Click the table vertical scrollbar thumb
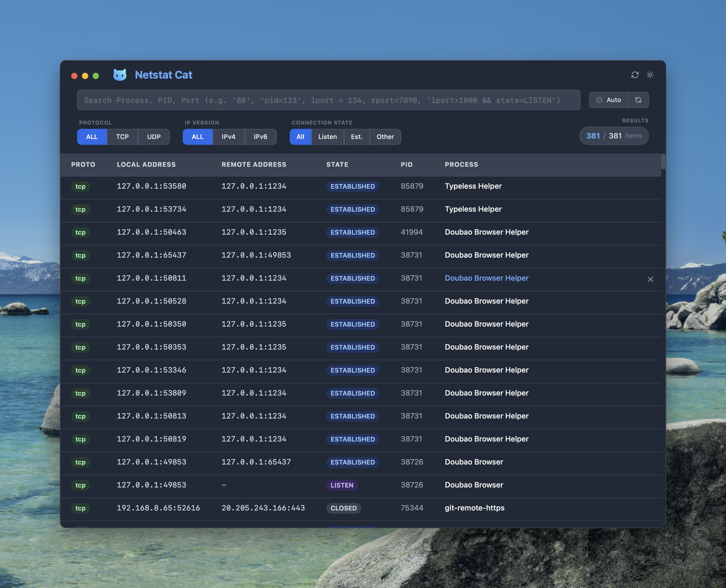This screenshot has width=726, height=588. pyautogui.click(x=663, y=162)
